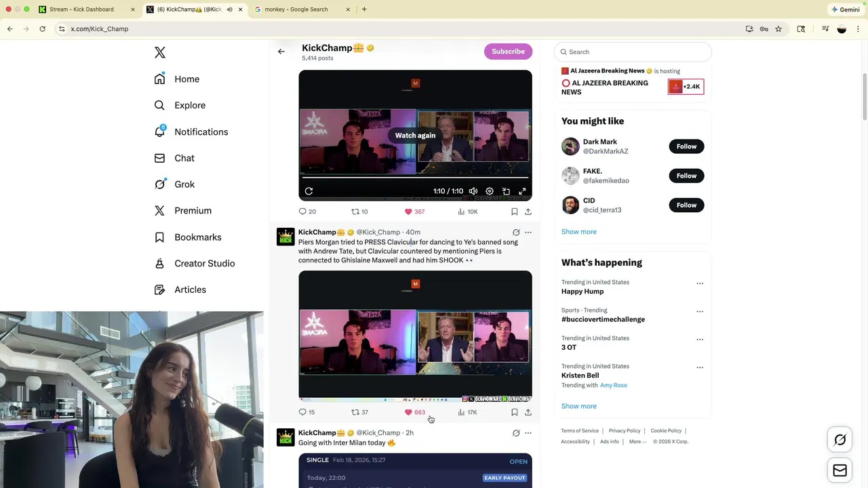
Task: Bookmark the post with 663 likes
Action: [515, 412]
